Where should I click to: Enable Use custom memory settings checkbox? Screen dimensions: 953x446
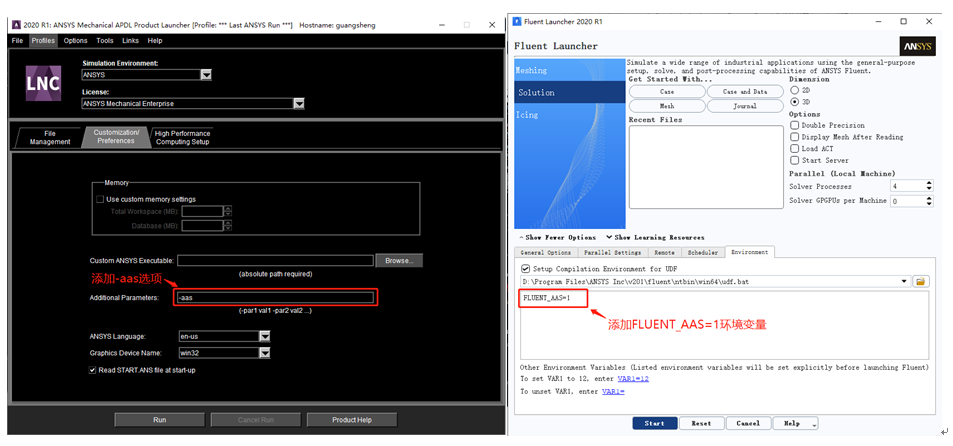coord(100,199)
